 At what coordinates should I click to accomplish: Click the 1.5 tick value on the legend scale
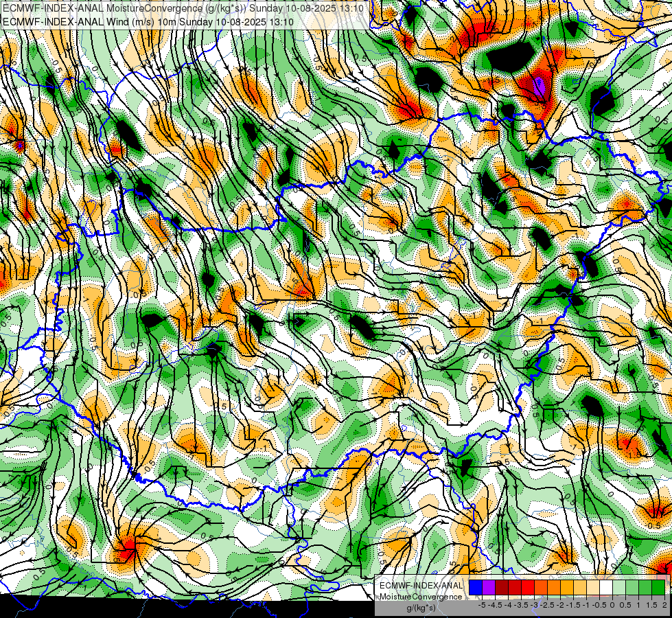pyautogui.click(x=652, y=605)
